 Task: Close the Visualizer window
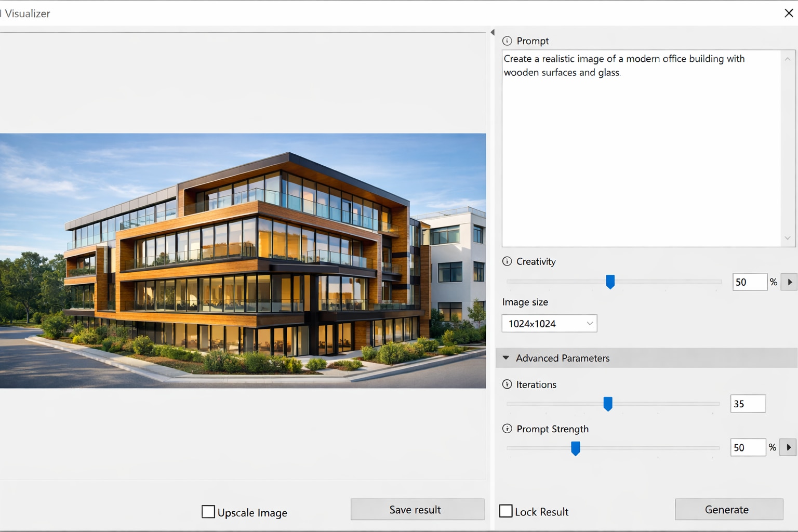click(789, 13)
